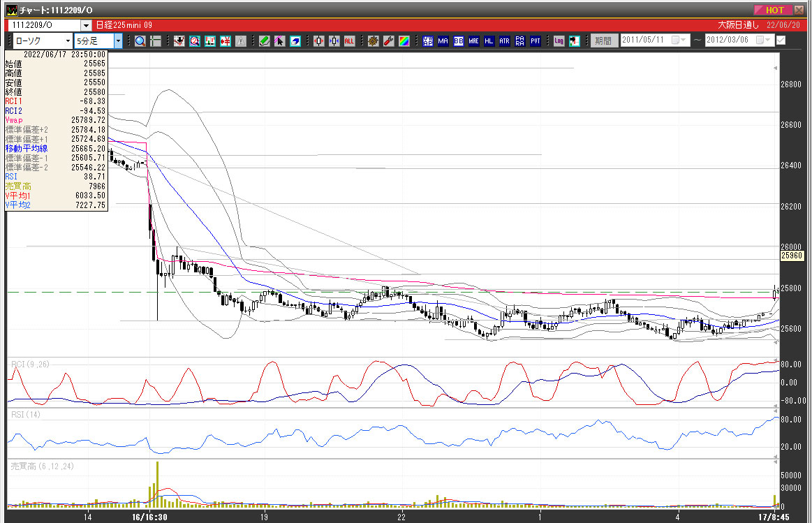Toggle the HL high-low indicator
This screenshot has width=812, height=523.
click(x=489, y=41)
